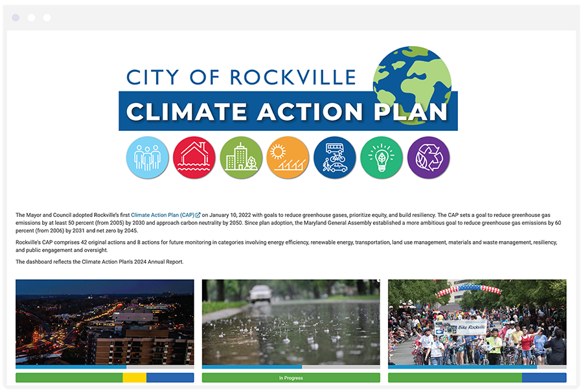Open the rainy street photo

[x=291, y=322]
